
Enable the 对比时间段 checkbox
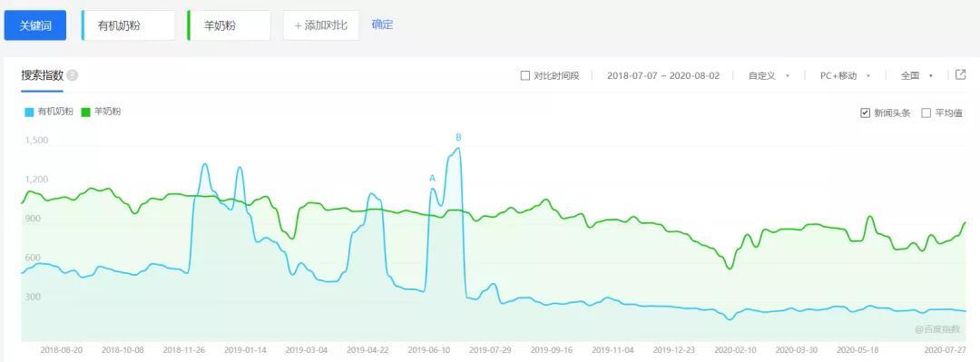click(525, 75)
